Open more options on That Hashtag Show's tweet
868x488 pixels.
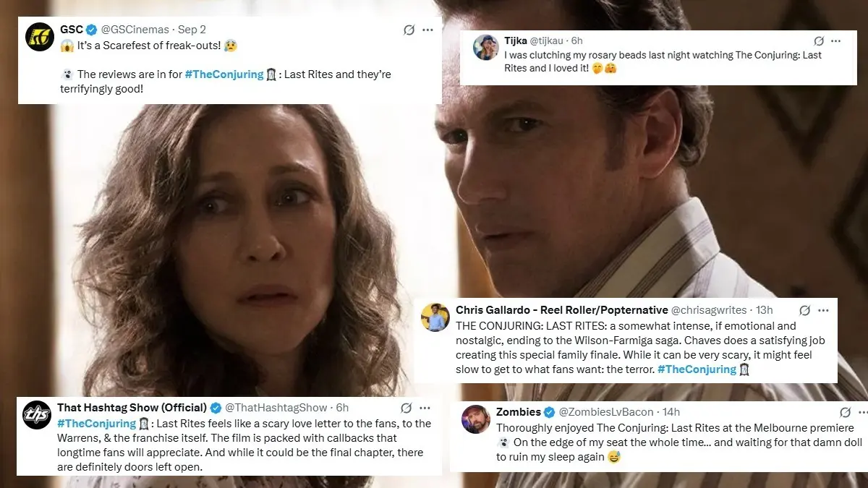424,408
